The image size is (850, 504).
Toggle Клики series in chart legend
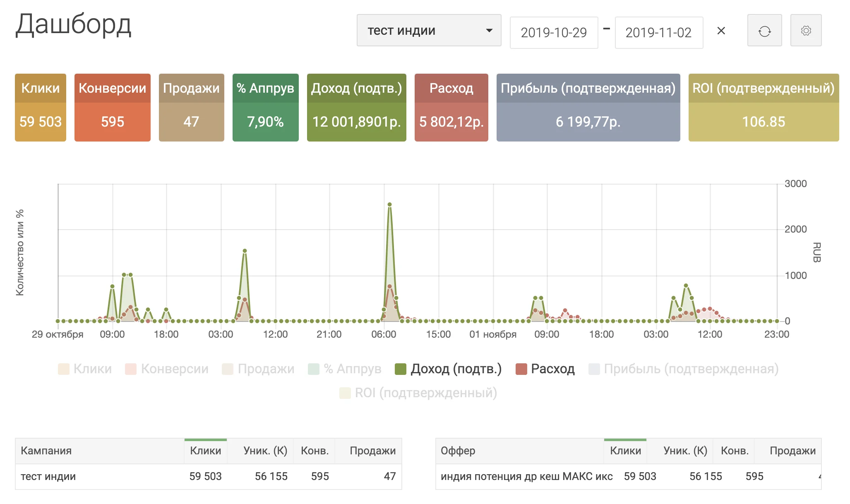tap(85, 369)
